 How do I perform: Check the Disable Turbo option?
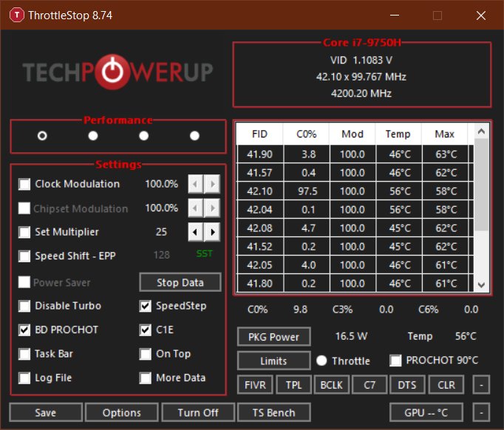click(24, 306)
